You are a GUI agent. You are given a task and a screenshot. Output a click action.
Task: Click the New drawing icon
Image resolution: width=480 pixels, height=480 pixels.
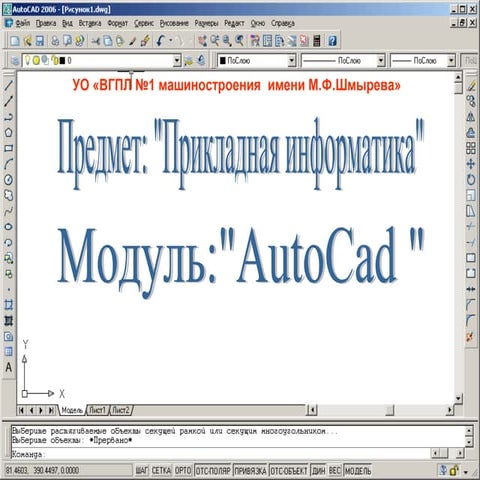[15, 41]
